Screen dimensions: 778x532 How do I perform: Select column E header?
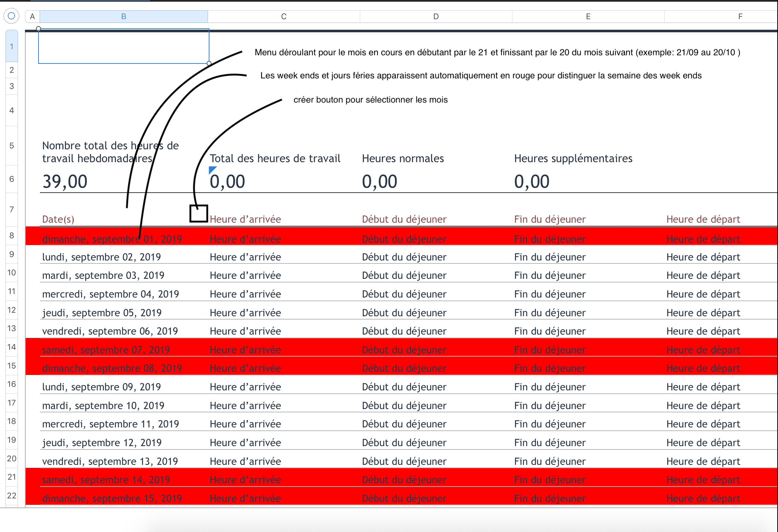(x=588, y=17)
